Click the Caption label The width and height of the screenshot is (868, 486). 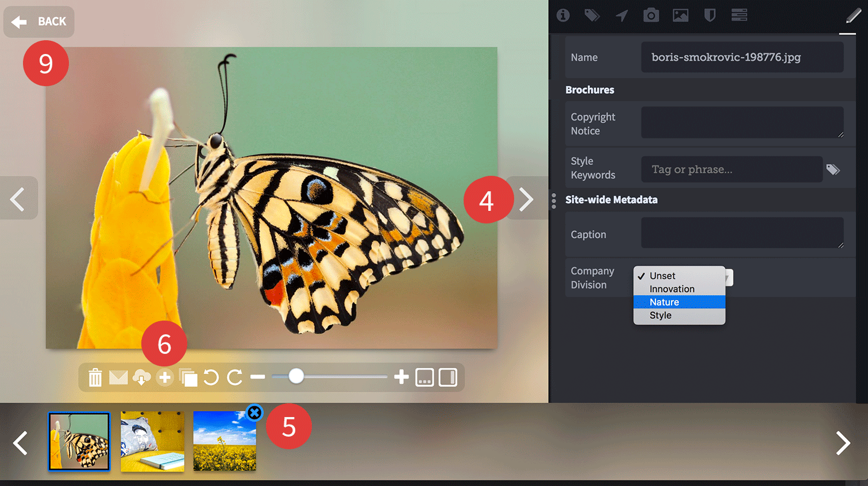(x=588, y=234)
